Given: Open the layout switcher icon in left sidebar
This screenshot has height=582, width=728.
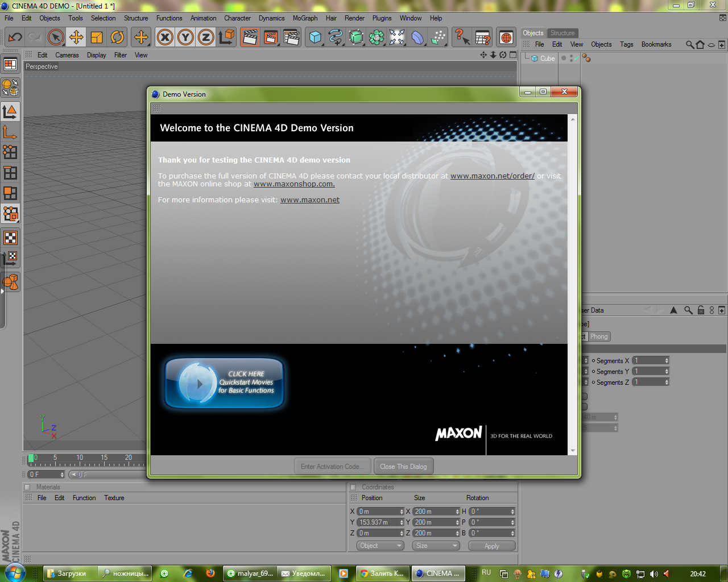Looking at the screenshot, I should click(x=10, y=64).
